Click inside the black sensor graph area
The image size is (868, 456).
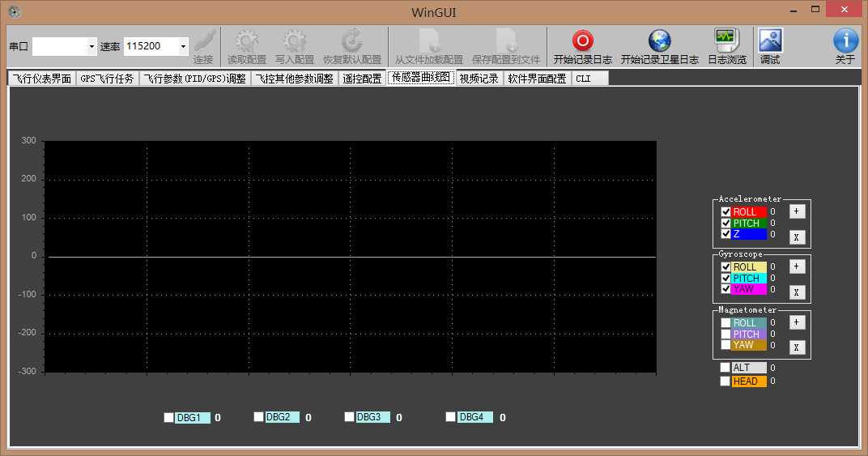pyautogui.click(x=350, y=256)
